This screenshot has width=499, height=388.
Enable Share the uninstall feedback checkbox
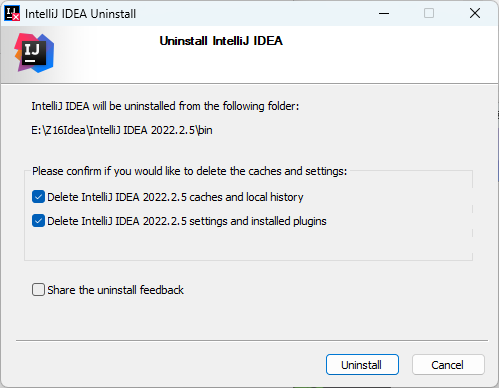click(x=38, y=290)
